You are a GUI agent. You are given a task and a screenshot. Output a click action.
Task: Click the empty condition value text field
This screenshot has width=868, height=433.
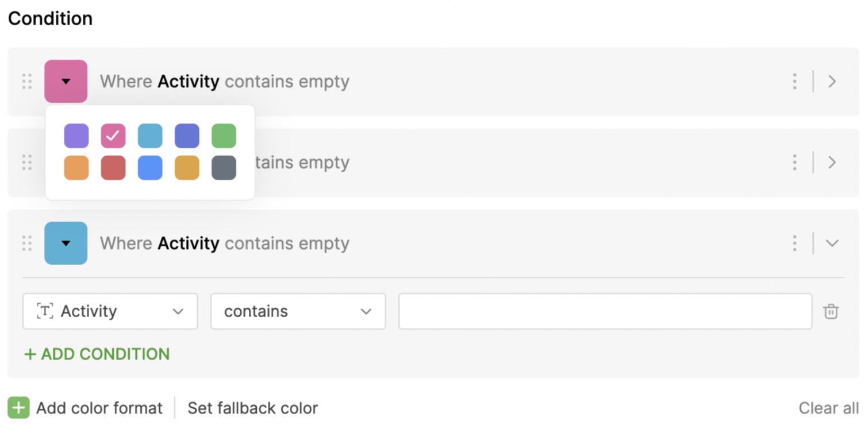[605, 312]
